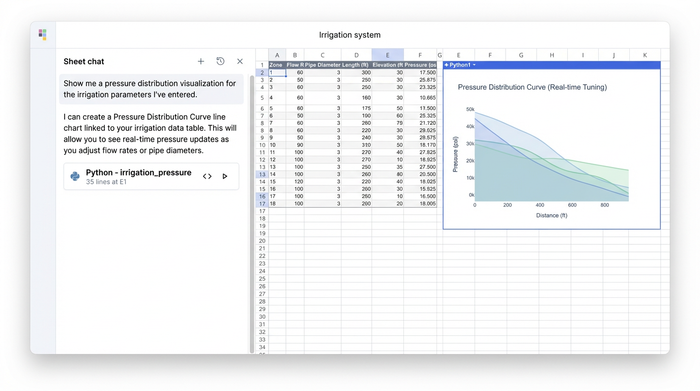Click the 'Irrigation system' document title
The width and height of the screenshot is (700, 391).
pyautogui.click(x=350, y=35)
